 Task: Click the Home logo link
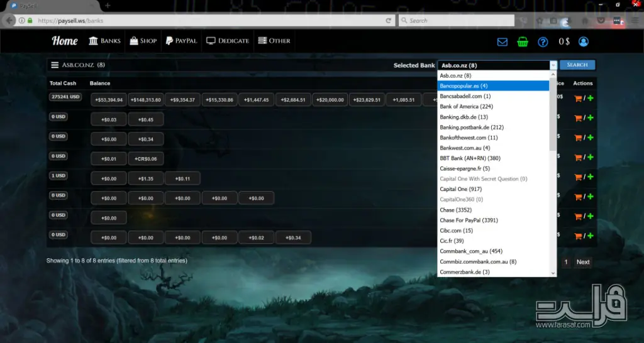(x=65, y=41)
